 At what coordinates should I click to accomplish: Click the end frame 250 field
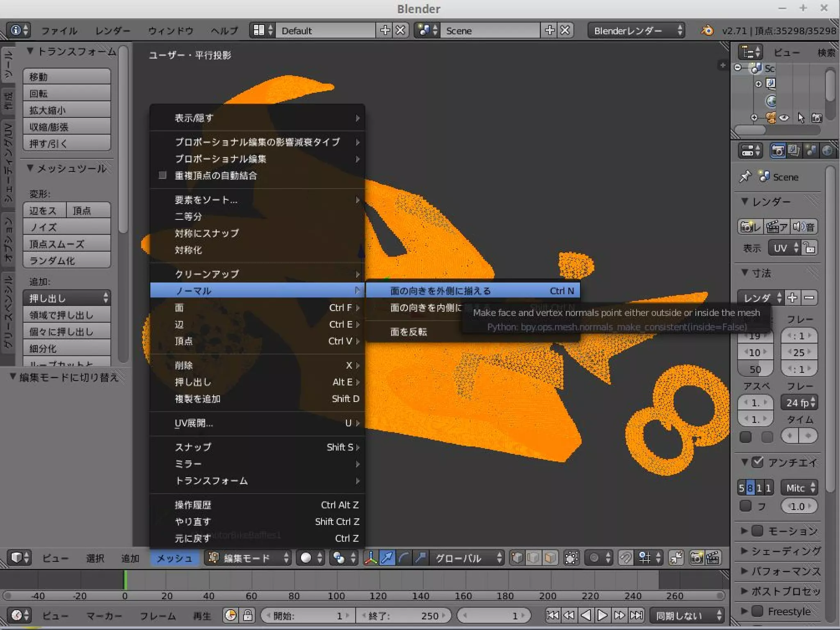point(403,615)
